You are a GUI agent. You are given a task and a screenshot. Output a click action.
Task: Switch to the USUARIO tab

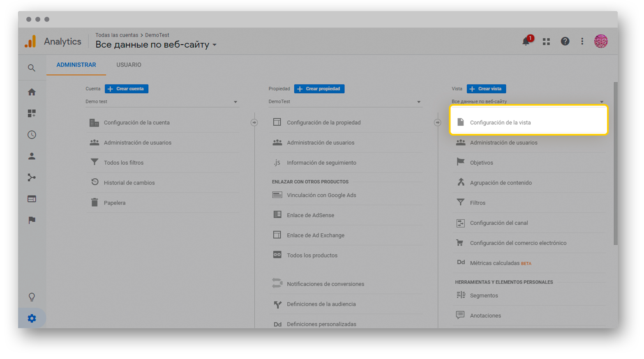[x=129, y=65]
